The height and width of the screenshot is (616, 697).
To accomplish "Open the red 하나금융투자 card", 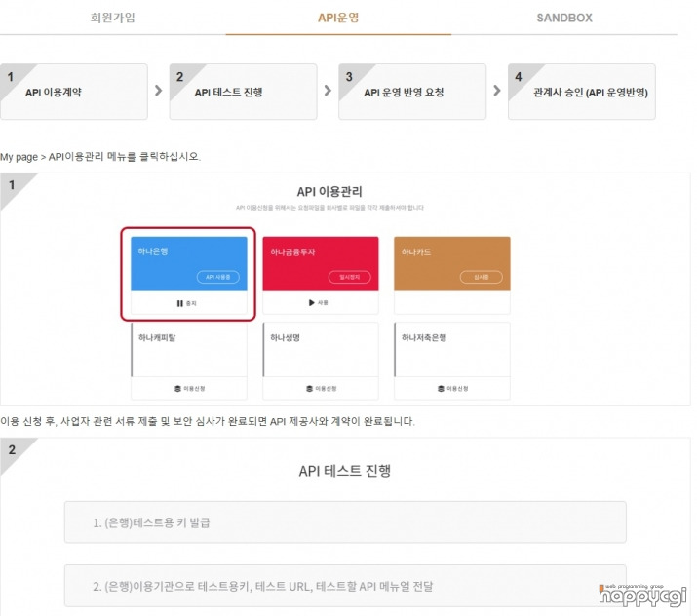I will [x=321, y=263].
